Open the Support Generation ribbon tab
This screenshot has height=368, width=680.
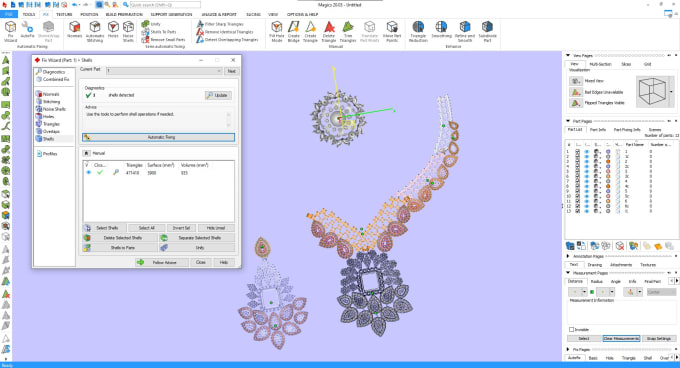click(x=171, y=14)
